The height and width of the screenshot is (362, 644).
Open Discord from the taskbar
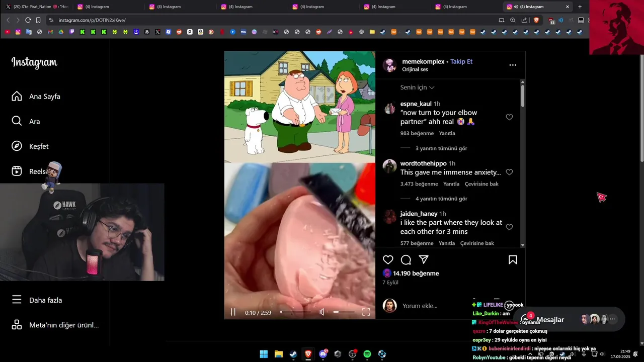pyautogui.click(x=323, y=354)
